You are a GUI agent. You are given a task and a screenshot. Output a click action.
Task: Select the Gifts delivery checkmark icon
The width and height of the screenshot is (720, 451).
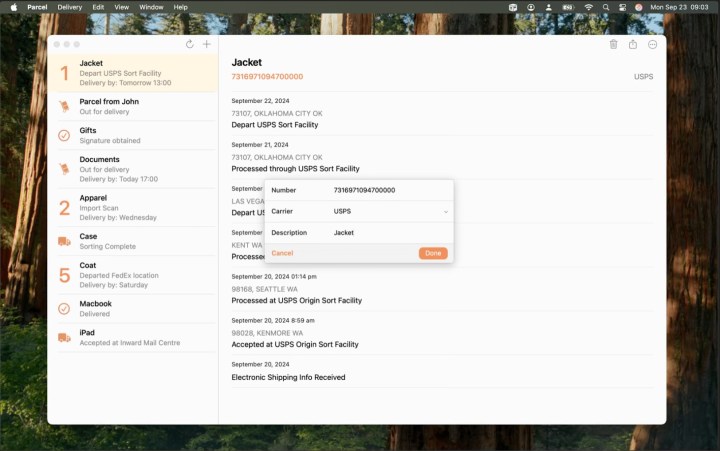[64, 135]
